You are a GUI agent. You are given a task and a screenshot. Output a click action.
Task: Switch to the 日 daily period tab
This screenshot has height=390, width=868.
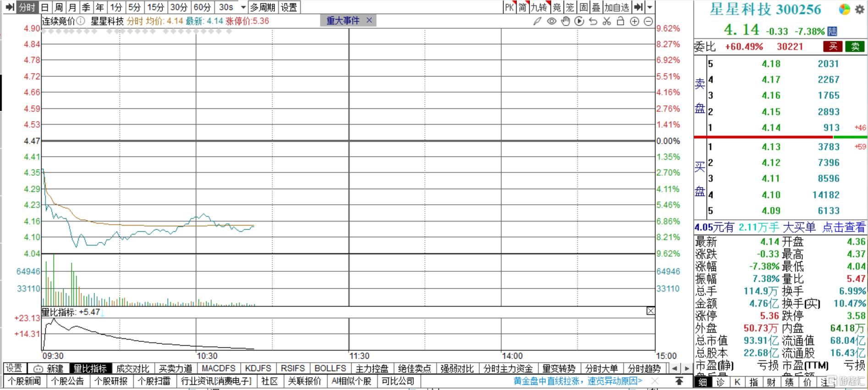pos(45,7)
